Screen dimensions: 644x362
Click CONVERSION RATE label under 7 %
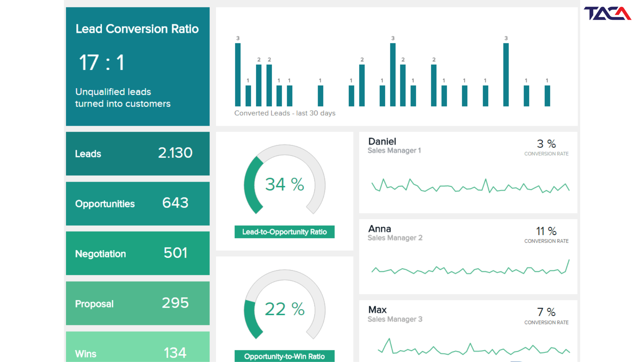[x=546, y=322]
